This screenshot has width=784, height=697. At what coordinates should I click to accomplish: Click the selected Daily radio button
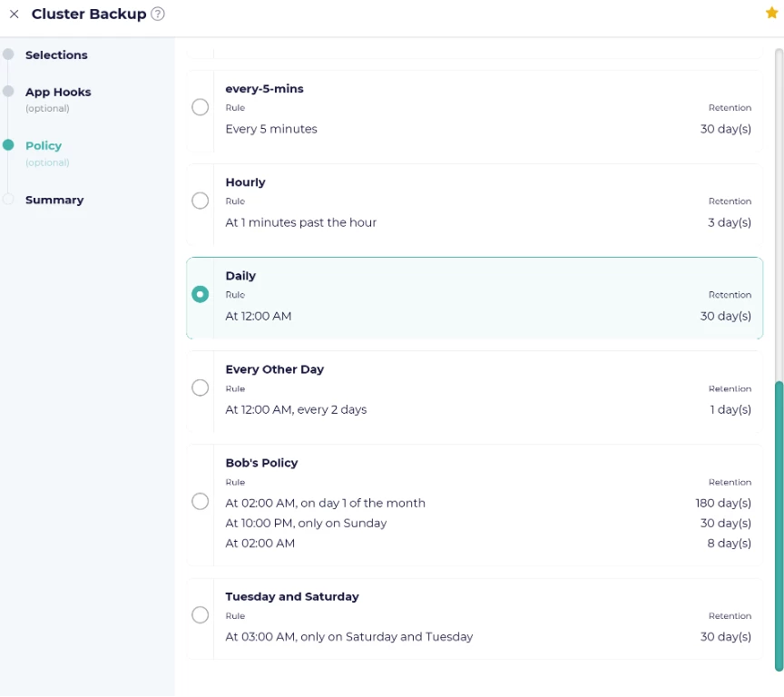click(x=201, y=294)
